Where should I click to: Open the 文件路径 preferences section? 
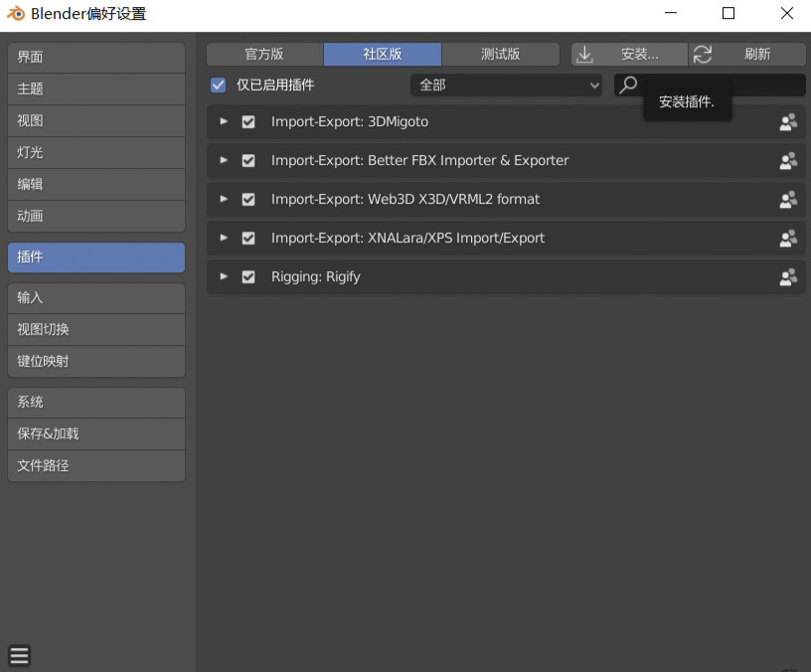click(96, 466)
